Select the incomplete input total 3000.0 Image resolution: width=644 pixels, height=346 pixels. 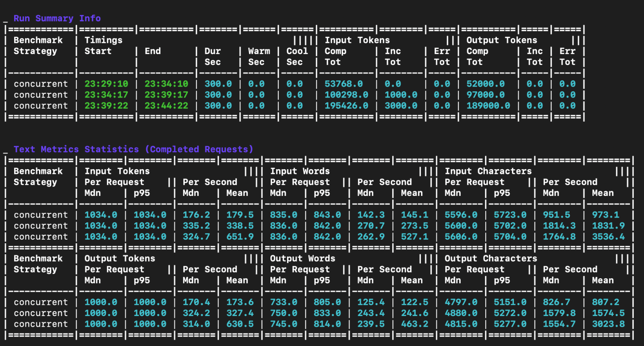[x=401, y=106]
